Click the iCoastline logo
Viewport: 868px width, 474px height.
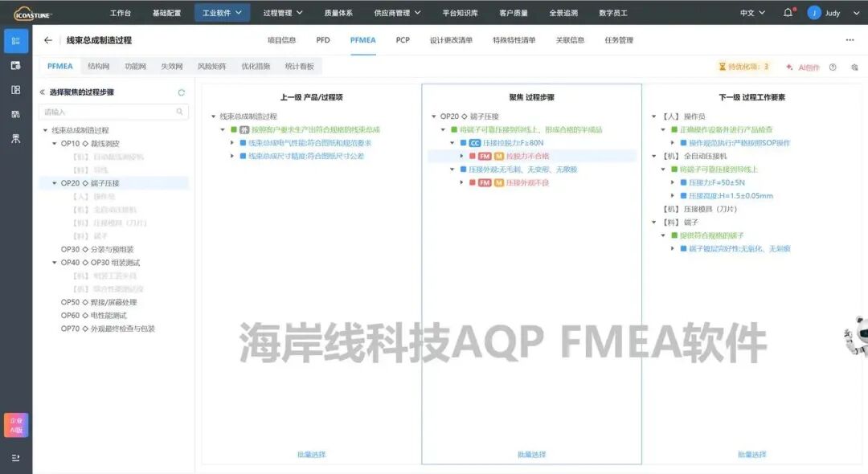33,13
